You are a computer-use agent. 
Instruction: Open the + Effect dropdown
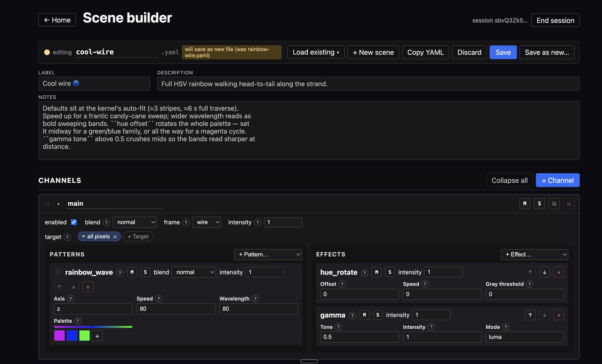pyautogui.click(x=534, y=255)
